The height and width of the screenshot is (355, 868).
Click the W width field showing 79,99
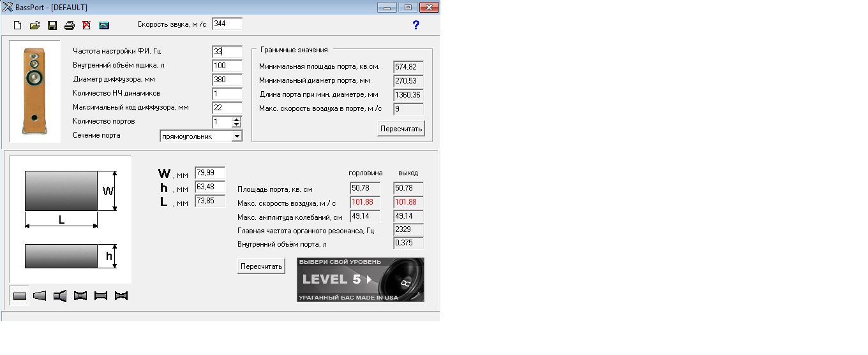210,173
